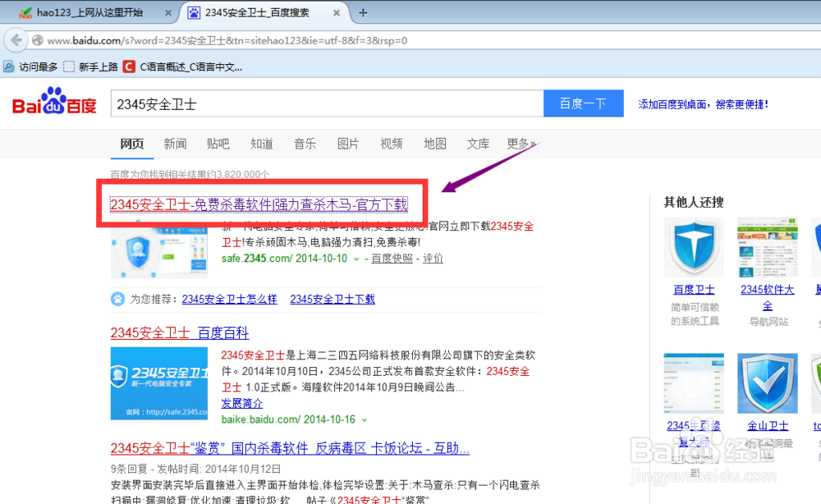Screen dimensions: 821x504
Task: Click the globe site identity icon
Action: coord(38,40)
